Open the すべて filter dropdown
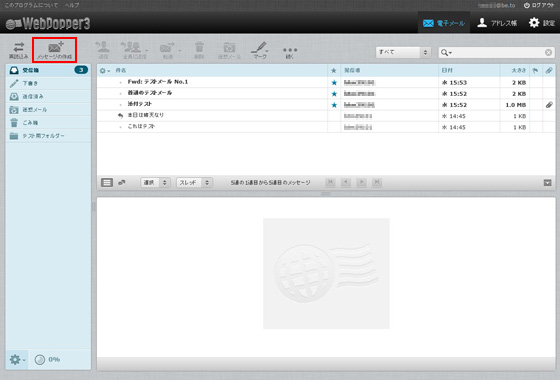The height and width of the screenshot is (380, 560). pyautogui.click(x=403, y=52)
